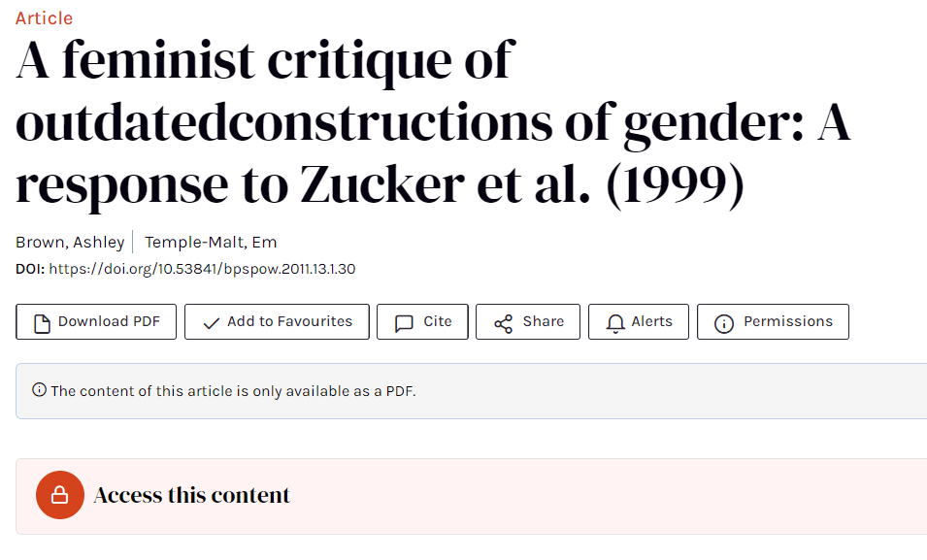The height and width of the screenshot is (560, 927).
Task: Open author Brown, Ashley's link
Action: (70, 243)
